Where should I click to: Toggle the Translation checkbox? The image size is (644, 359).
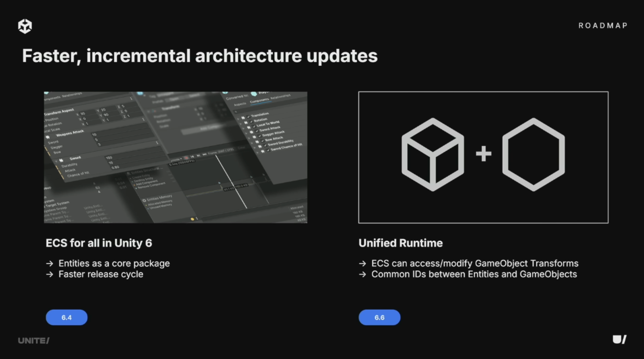248,117
